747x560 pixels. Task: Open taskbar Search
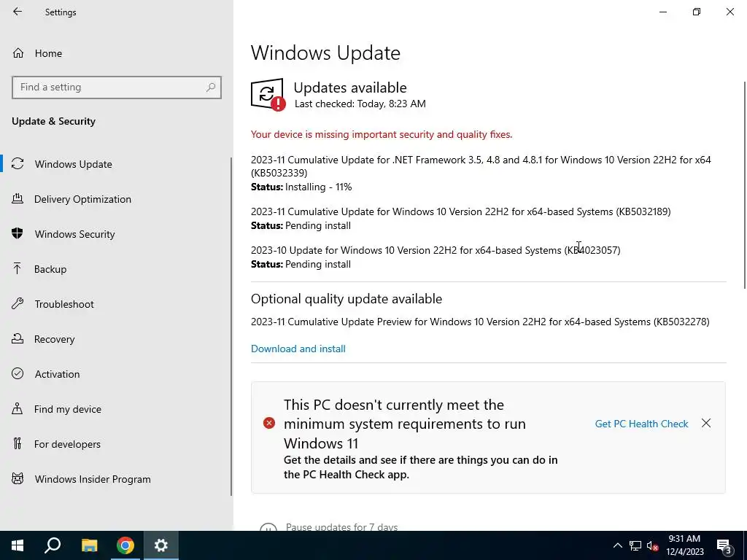point(53,545)
